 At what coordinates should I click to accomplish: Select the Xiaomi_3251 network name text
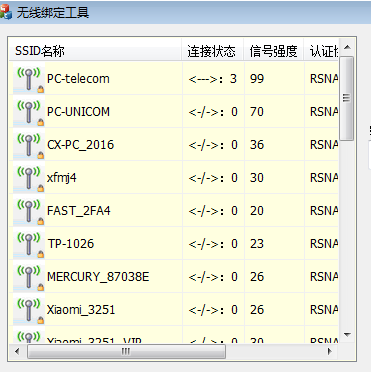coord(81,310)
